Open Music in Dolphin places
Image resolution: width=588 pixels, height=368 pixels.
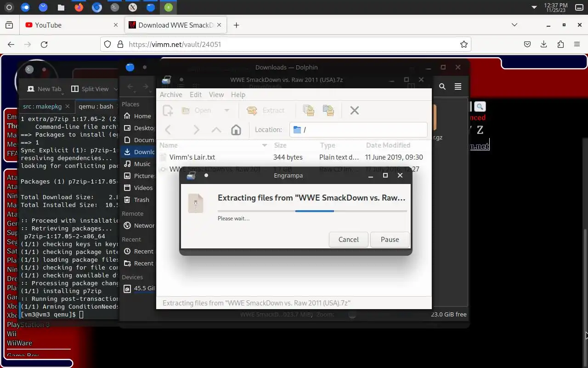pyautogui.click(x=137, y=164)
